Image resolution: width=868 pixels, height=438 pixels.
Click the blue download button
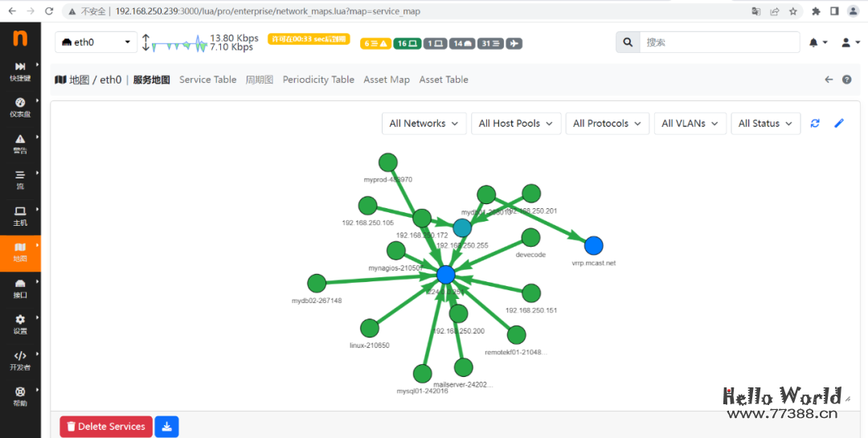coord(166,427)
